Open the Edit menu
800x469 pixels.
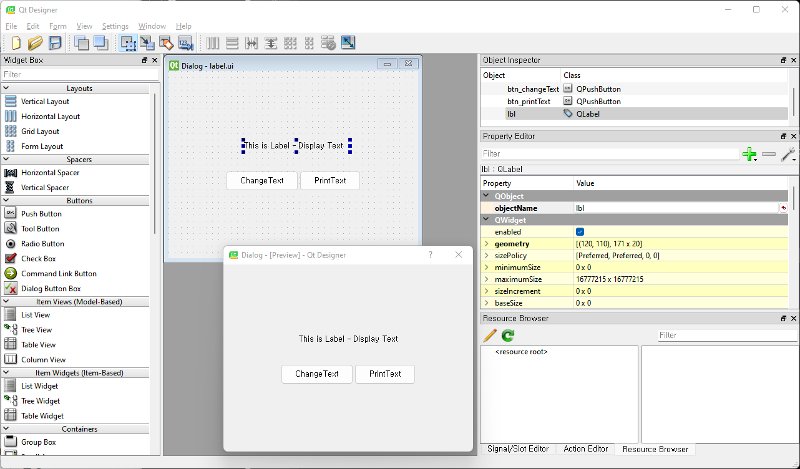click(x=33, y=27)
